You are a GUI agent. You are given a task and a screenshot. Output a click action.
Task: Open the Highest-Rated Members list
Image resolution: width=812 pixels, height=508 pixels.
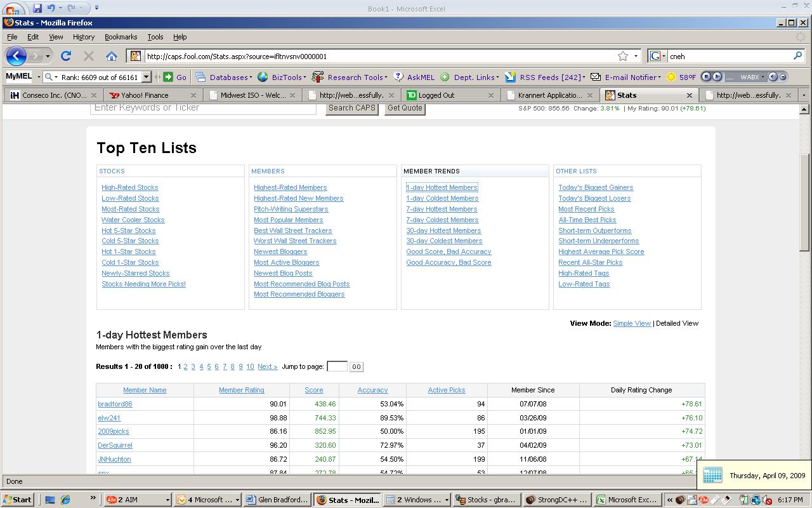[x=291, y=187]
